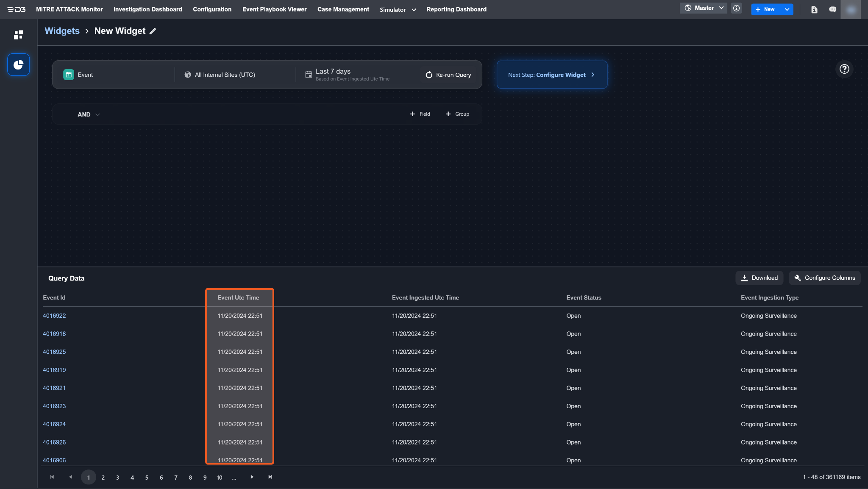The image size is (868, 489).
Task: Click the document icon in top bar
Action: pyautogui.click(x=814, y=9)
